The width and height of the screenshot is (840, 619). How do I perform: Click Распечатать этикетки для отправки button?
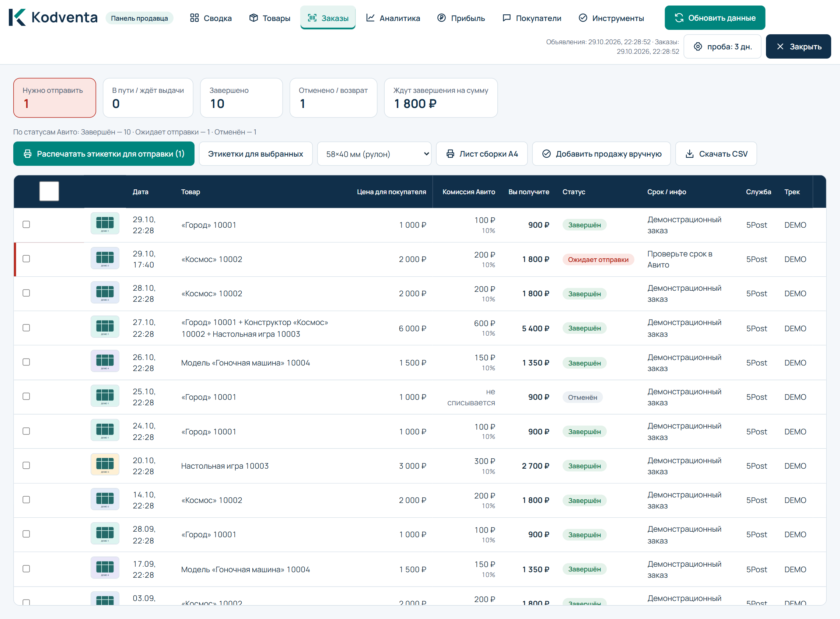click(x=104, y=154)
